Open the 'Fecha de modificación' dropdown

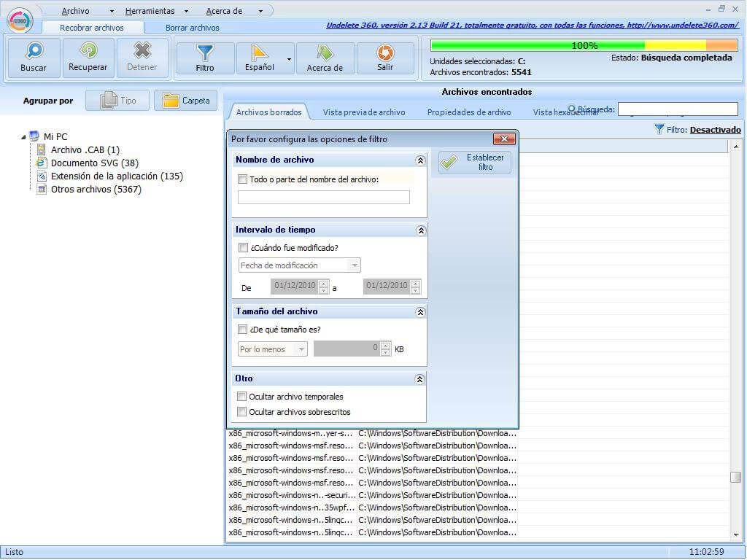click(299, 265)
